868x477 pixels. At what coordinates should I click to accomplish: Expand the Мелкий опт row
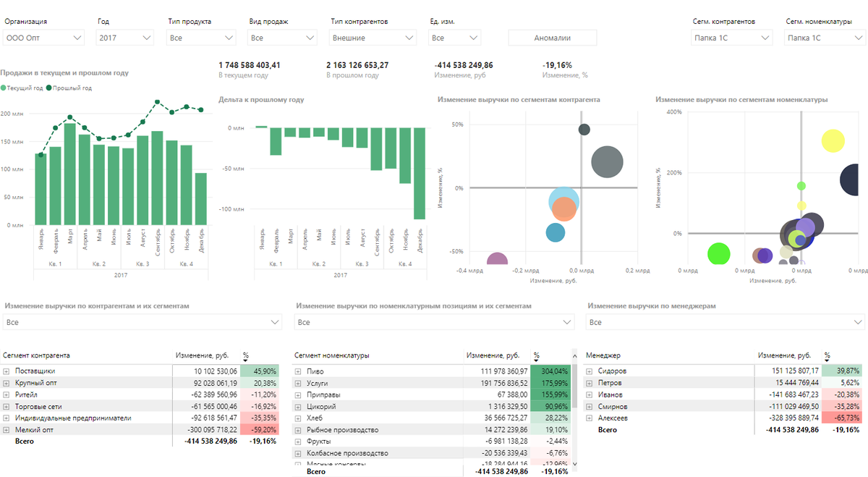coord(6,429)
